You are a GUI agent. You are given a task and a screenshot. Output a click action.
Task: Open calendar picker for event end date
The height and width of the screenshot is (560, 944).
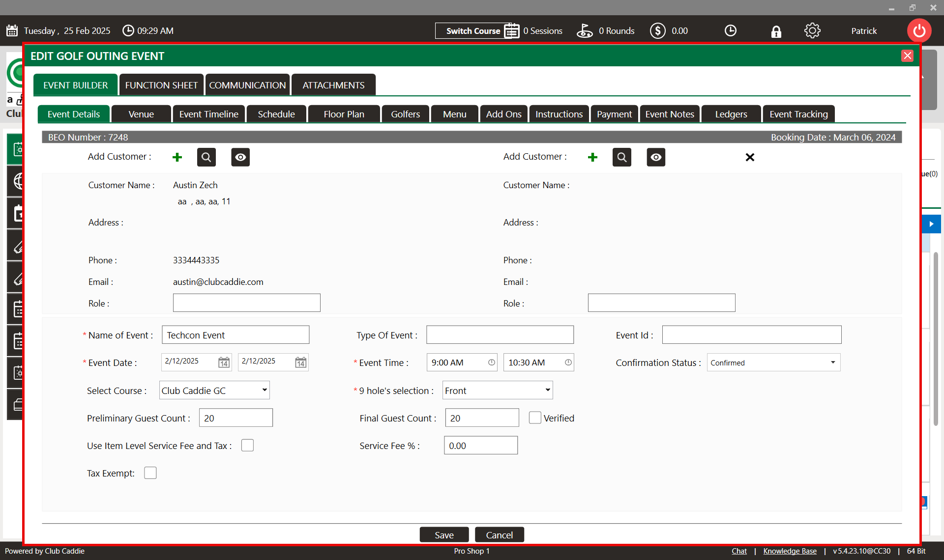(x=300, y=363)
